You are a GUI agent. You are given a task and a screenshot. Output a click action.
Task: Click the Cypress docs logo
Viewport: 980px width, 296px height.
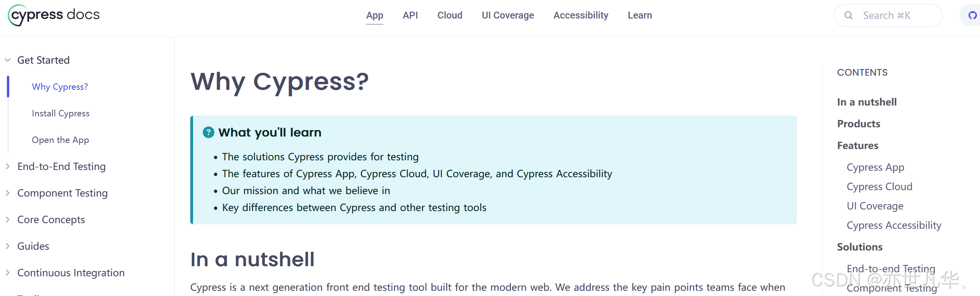pyautogui.click(x=54, y=15)
